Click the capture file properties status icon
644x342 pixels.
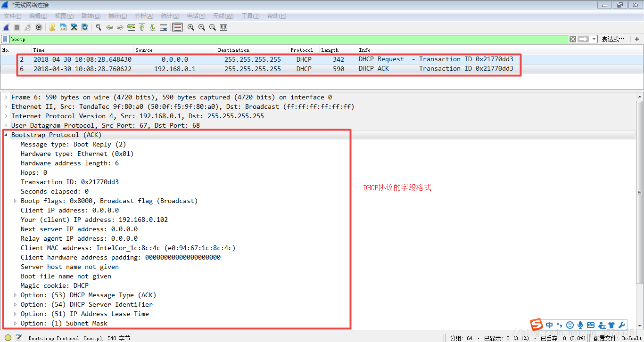click(19, 337)
